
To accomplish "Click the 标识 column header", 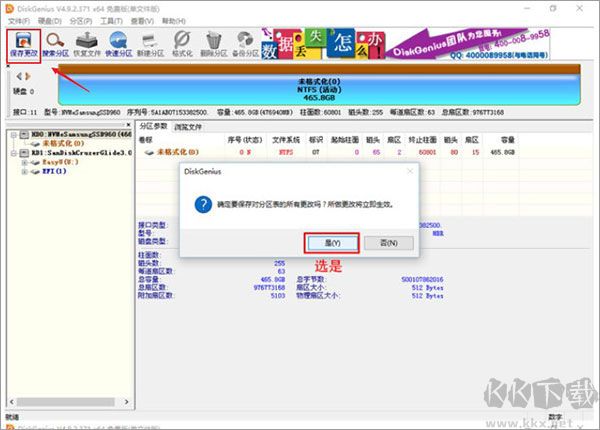I will [316, 140].
